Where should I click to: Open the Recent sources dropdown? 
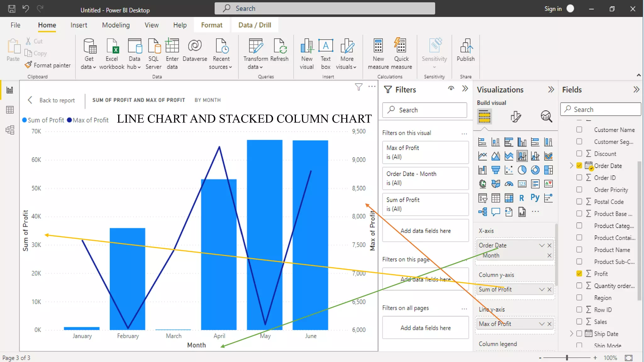point(221,54)
